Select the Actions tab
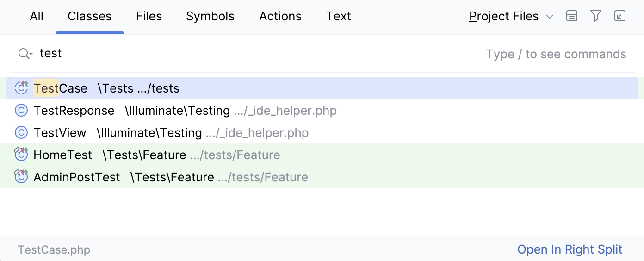The image size is (644, 261). [280, 16]
